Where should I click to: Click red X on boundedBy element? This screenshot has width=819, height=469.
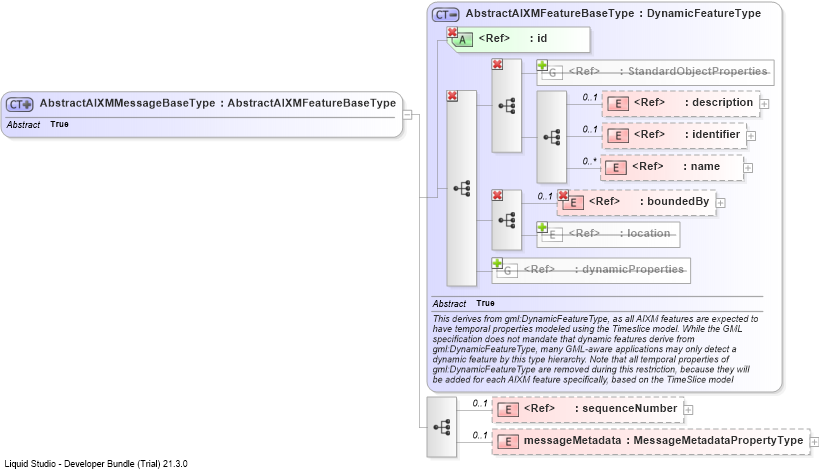(563, 195)
